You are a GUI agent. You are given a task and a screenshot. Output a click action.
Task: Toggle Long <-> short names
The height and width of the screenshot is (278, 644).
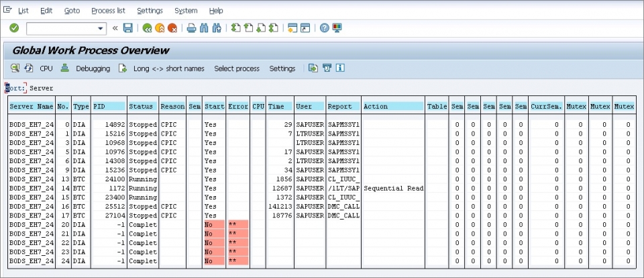(168, 68)
